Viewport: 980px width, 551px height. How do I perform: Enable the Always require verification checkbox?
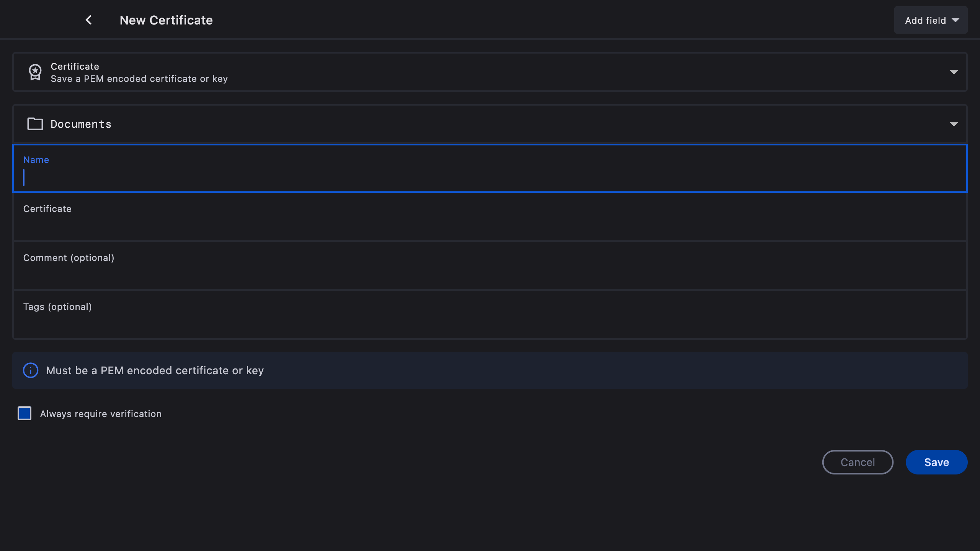tap(24, 413)
